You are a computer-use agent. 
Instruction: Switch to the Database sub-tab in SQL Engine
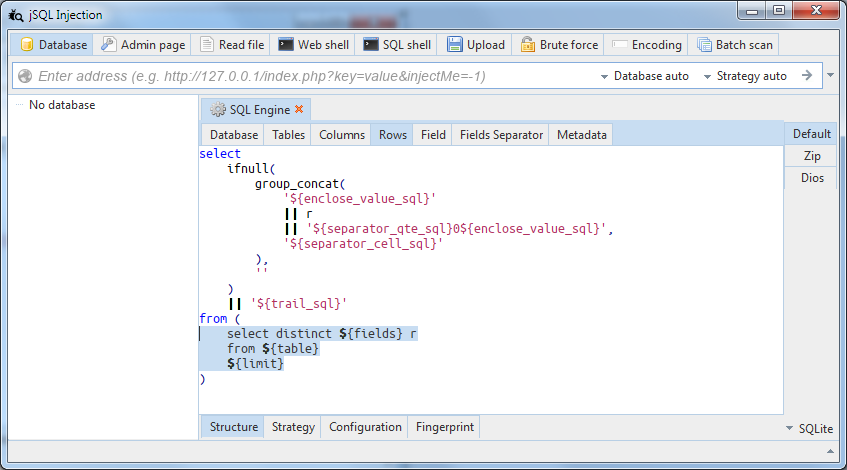(234, 135)
